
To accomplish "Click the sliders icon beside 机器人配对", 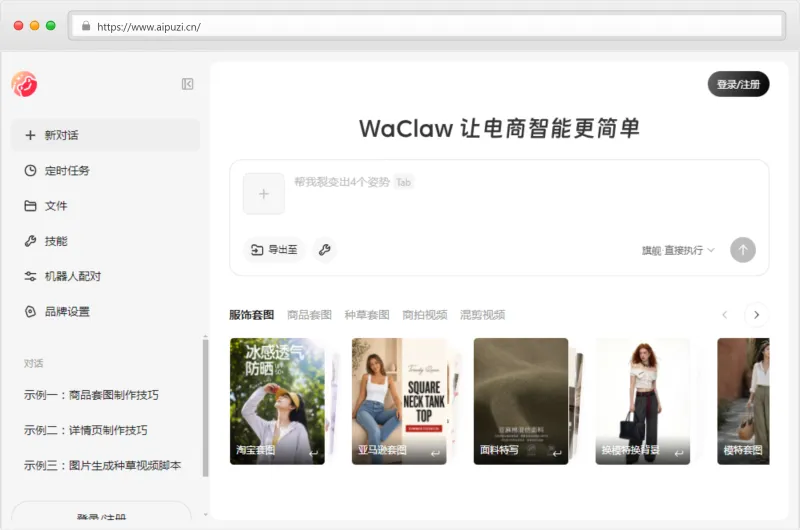I will click(31, 276).
